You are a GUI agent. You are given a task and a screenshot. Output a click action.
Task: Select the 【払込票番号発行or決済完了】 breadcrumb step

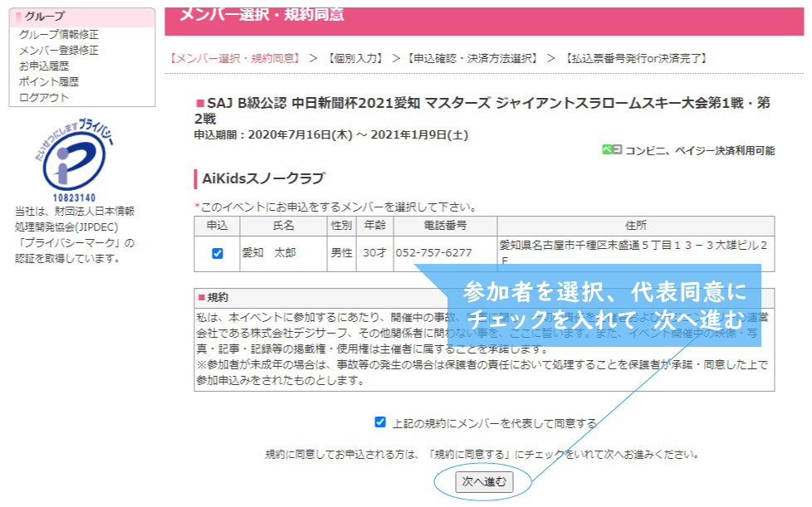tap(635, 59)
